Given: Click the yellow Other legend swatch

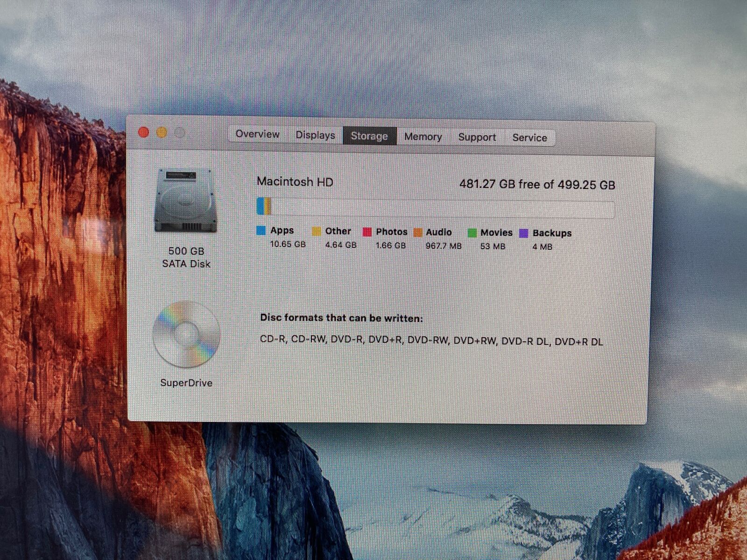Looking at the screenshot, I should (317, 231).
